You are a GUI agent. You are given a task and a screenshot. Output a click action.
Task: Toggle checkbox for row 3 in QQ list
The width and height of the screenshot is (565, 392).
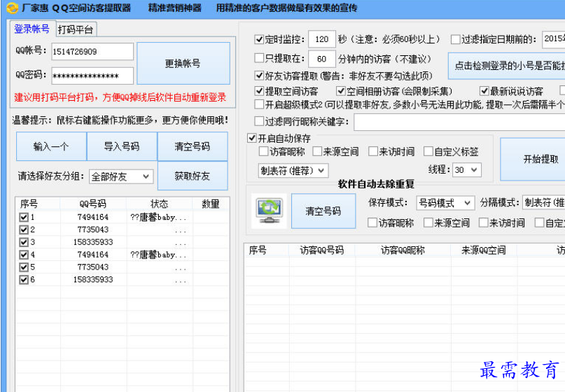(x=24, y=242)
